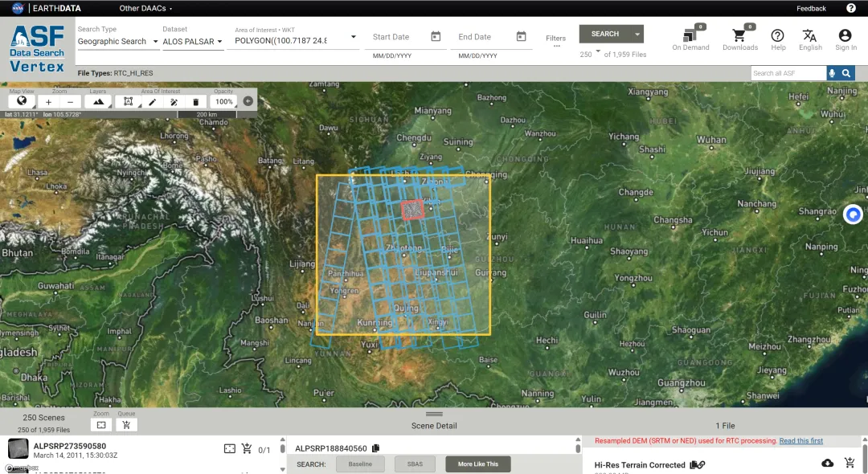Open the map Layers mountain icon
The image size is (868, 474).
point(98,102)
